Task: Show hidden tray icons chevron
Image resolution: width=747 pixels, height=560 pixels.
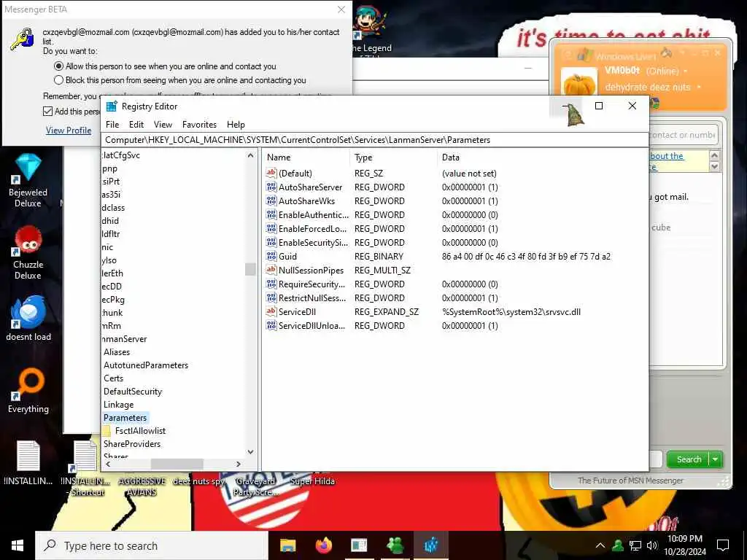Action: tap(600, 545)
